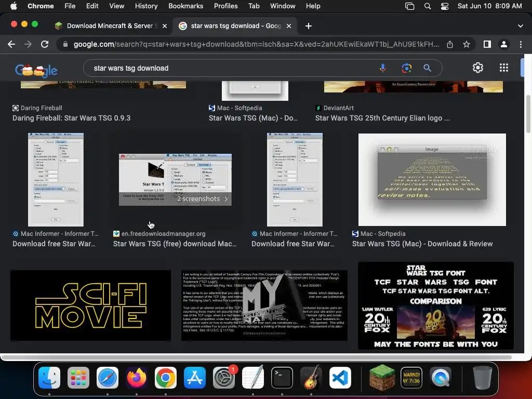The height and width of the screenshot is (399, 532).
Task: Submit search with magnifier icon
Action: tap(427, 68)
